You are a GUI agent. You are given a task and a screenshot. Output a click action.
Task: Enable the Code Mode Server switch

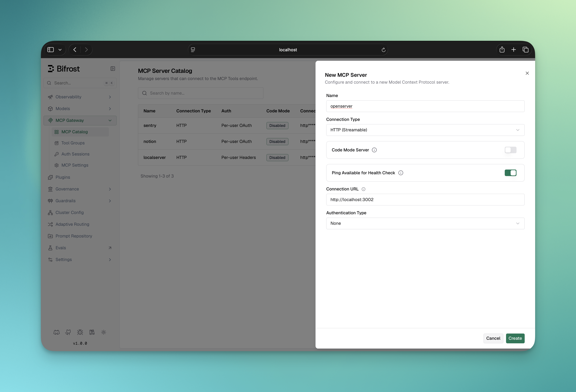point(510,150)
